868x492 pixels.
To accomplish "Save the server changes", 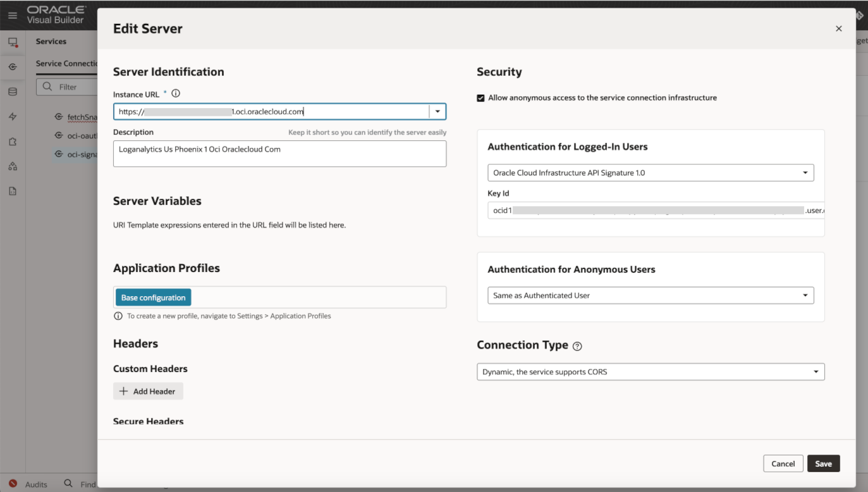I will coord(823,464).
